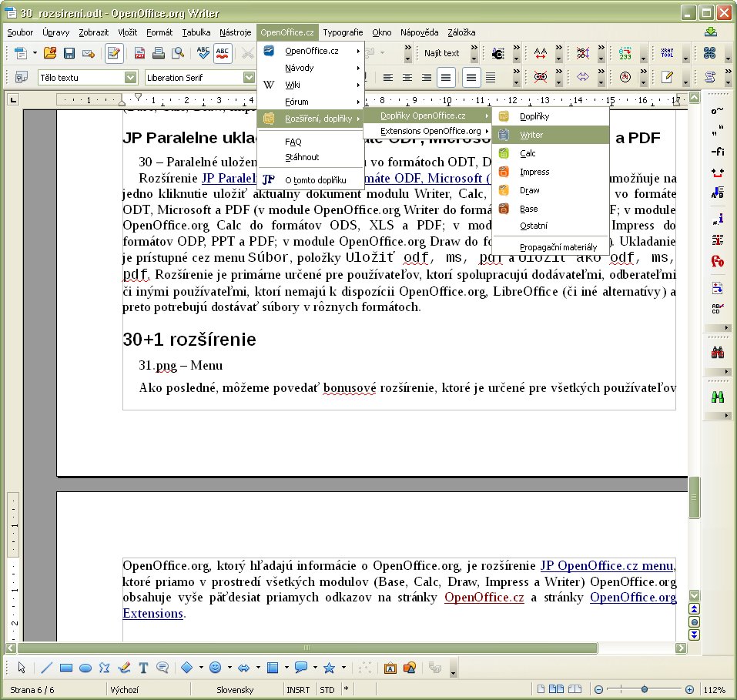Screen dimensions: 737x700
Task: Select Writer in the Doplňky submenu
Action: [551, 135]
